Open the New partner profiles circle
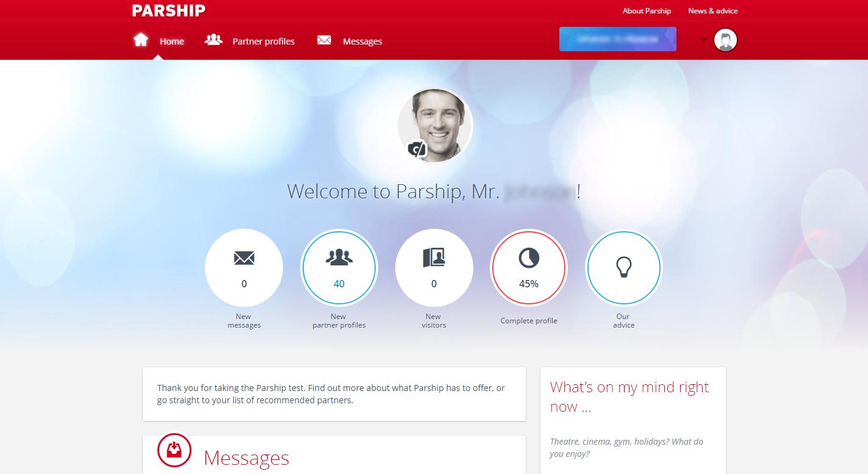Image resolution: width=868 pixels, height=474 pixels. 339,267
